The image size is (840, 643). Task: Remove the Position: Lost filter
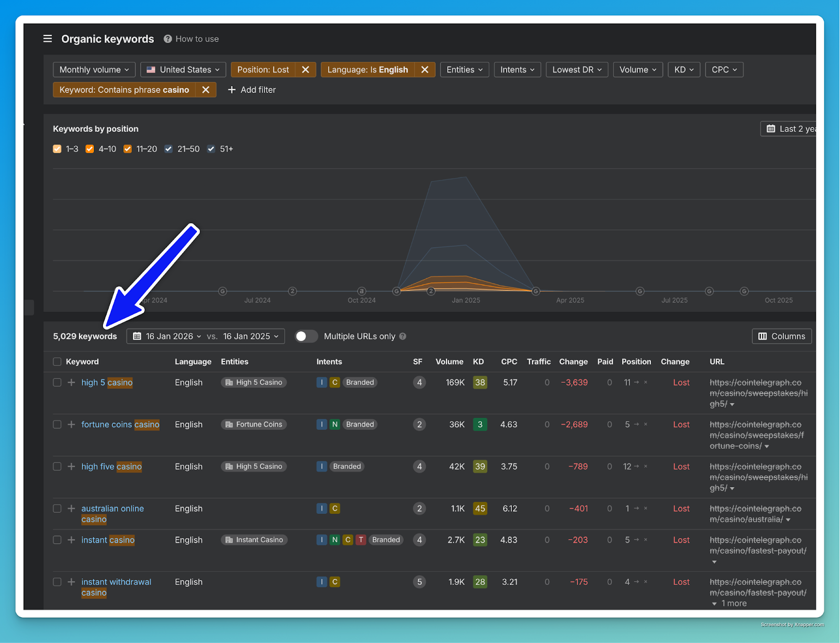coord(305,70)
